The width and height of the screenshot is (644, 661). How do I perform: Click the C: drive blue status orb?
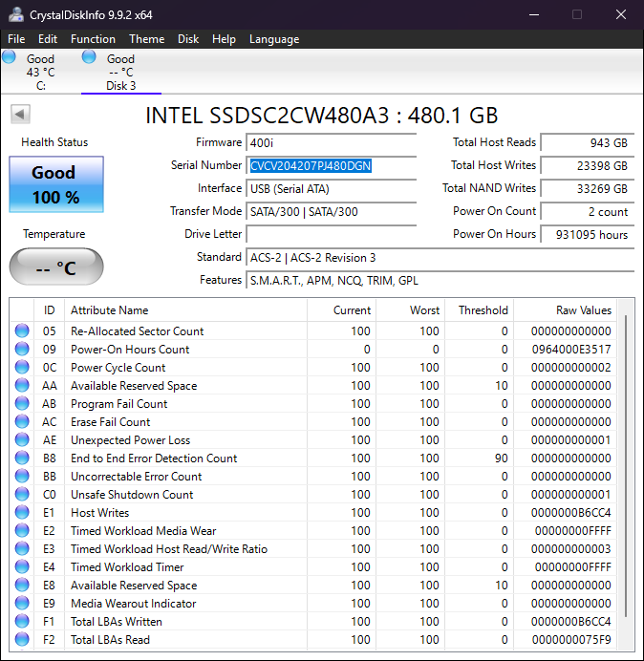9,57
